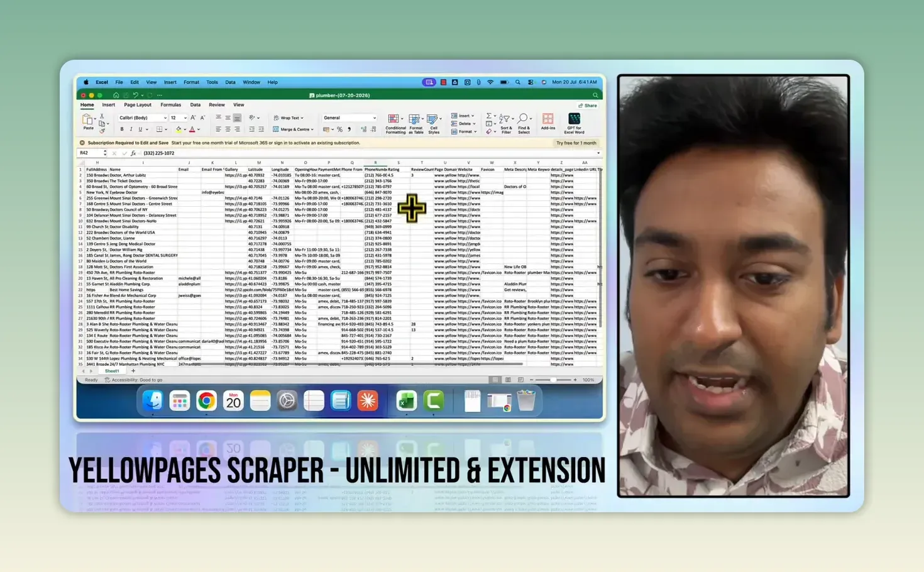Screen dimensions: 924x572
Task: Open the Calibri (Body) font dropdown
Action: click(x=143, y=118)
